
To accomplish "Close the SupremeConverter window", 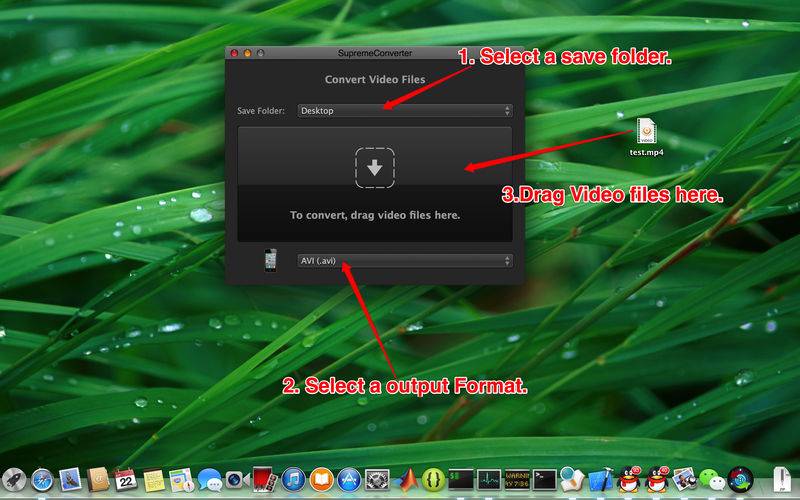I will [x=235, y=51].
